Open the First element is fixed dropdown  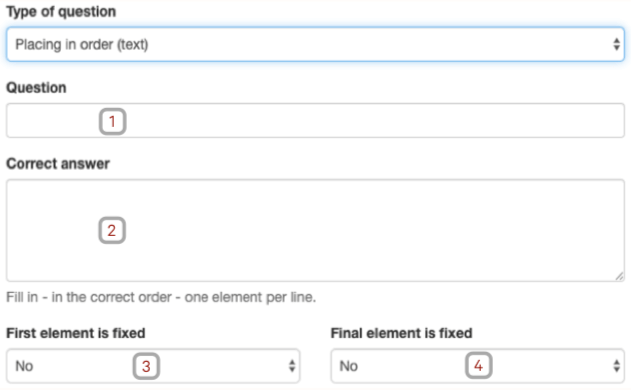tap(153, 366)
